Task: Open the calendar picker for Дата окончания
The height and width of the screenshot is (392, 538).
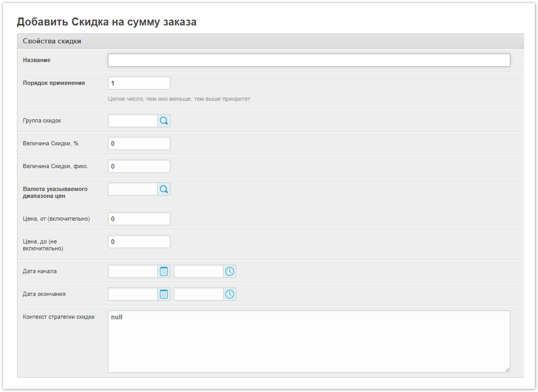Action: pos(164,294)
